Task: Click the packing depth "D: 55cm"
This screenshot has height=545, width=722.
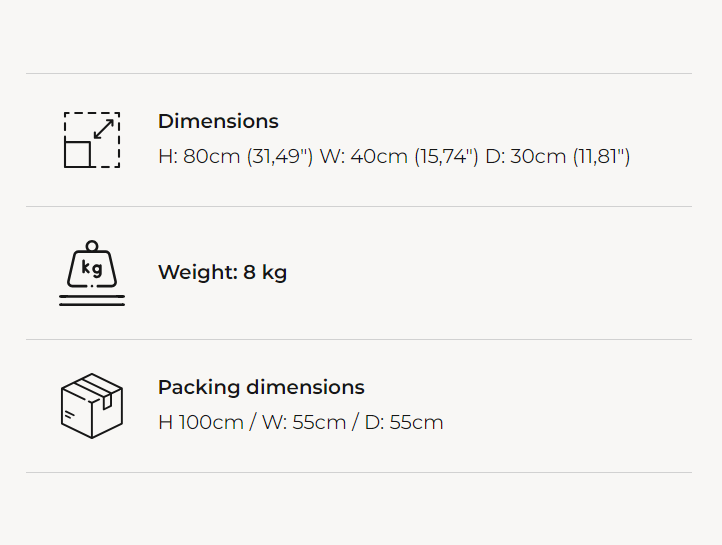Action: pos(404,422)
